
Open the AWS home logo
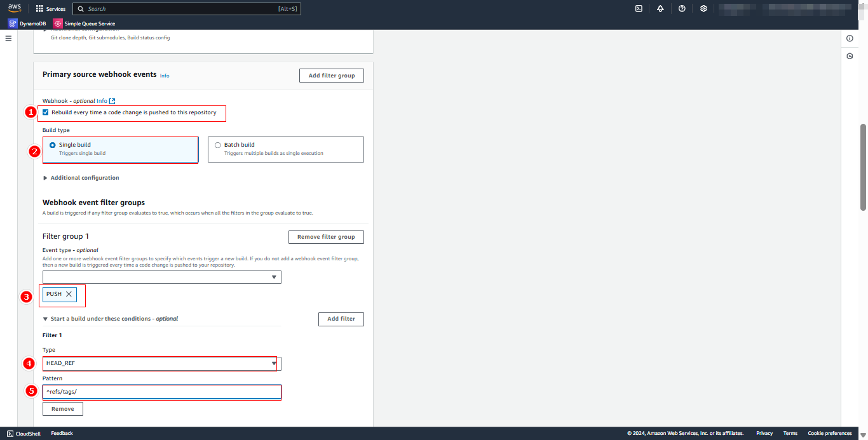click(x=14, y=8)
